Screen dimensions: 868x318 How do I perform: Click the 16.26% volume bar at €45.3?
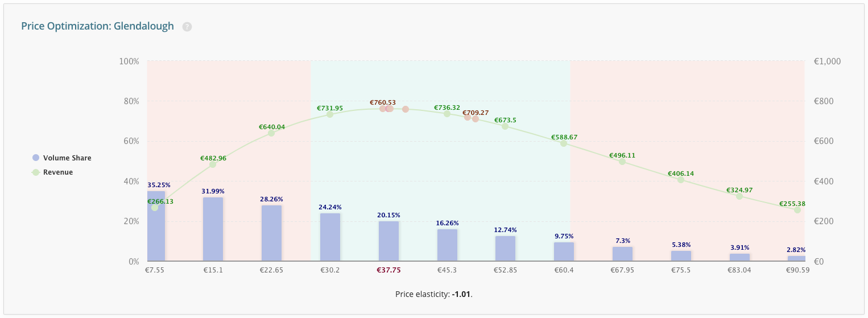click(x=447, y=245)
